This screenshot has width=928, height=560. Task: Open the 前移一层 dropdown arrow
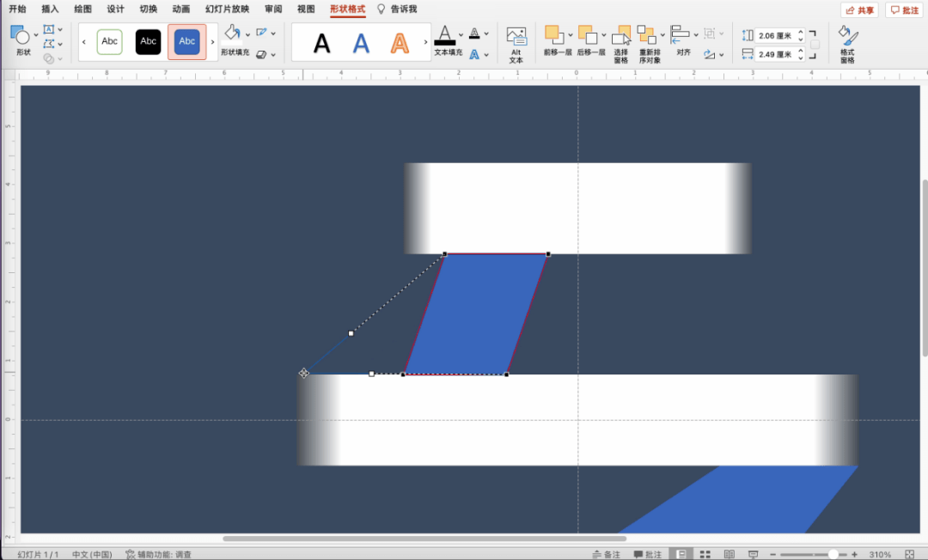[x=571, y=35]
